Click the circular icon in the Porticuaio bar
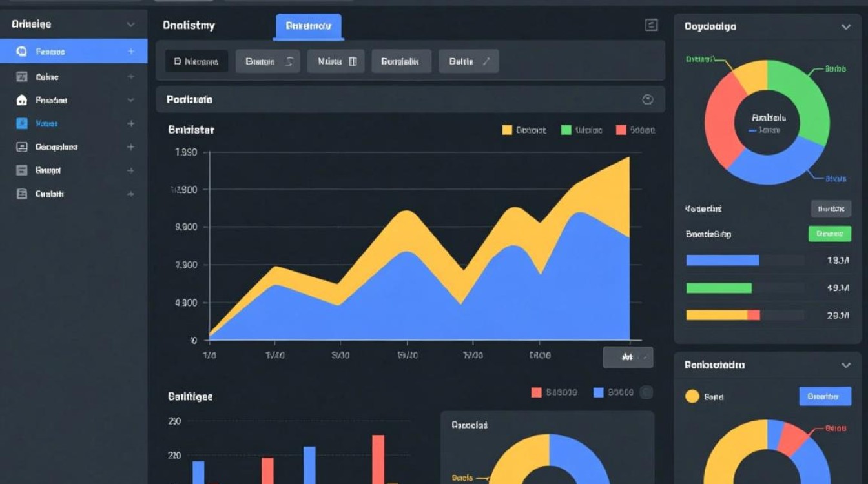This screenshot has width=868, height=484. (648, 99)
